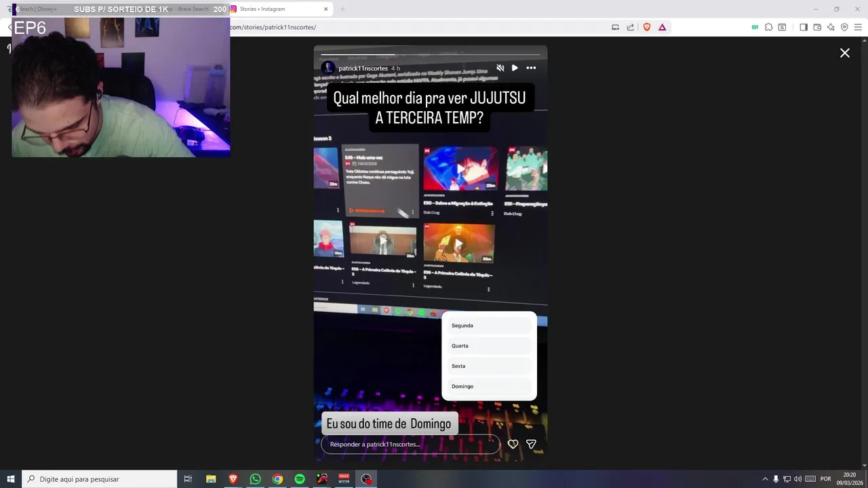Image resolution: width=868 pixels, height=488 pixels.
Task: Open Voicemeeter from taskbar
Action: tap(344, 479)
